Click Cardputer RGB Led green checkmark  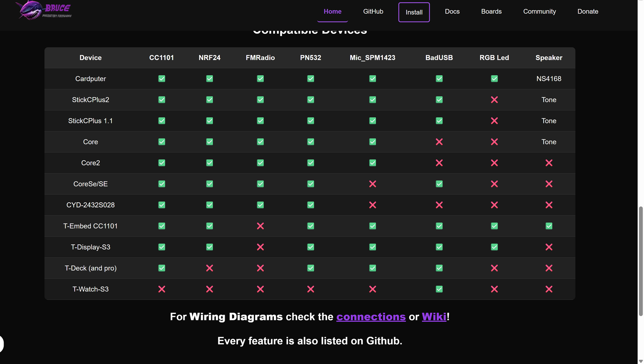coord(494,79)
